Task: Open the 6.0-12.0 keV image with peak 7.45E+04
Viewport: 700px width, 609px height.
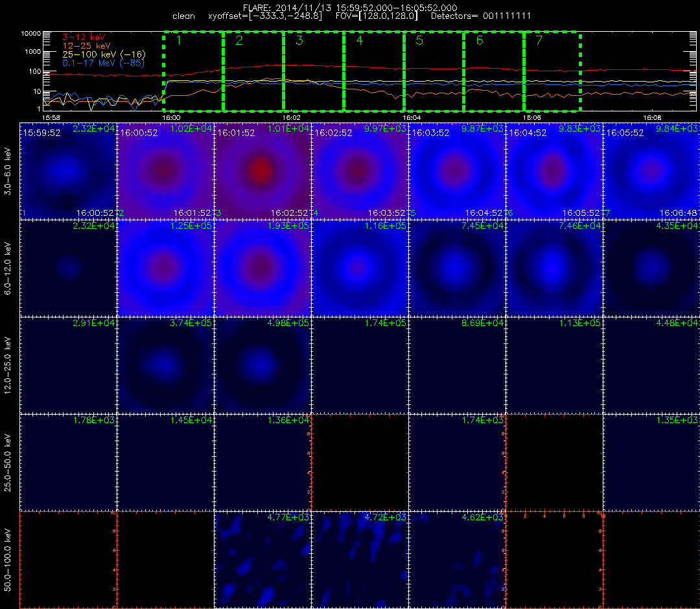Action: point(457,269)
